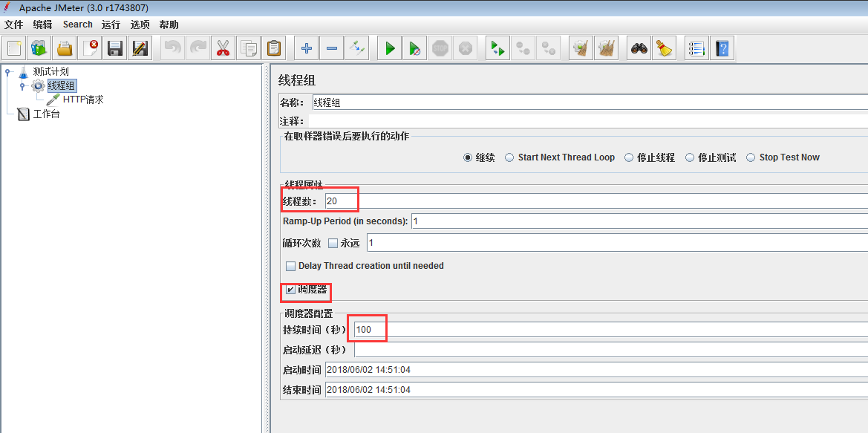The image size is (868, 433).
Task: Click the 名称 input field
Action: click(590, 102)
